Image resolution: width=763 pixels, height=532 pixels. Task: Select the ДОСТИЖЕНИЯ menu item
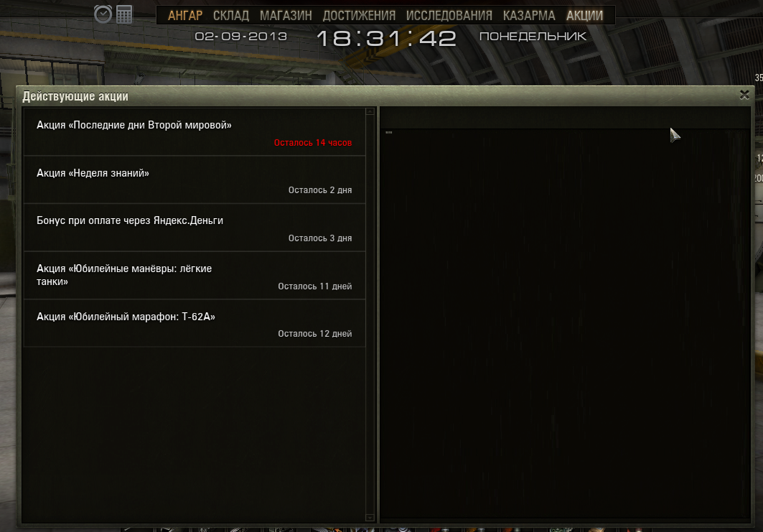pyautogui.click(x=359, y=16)
